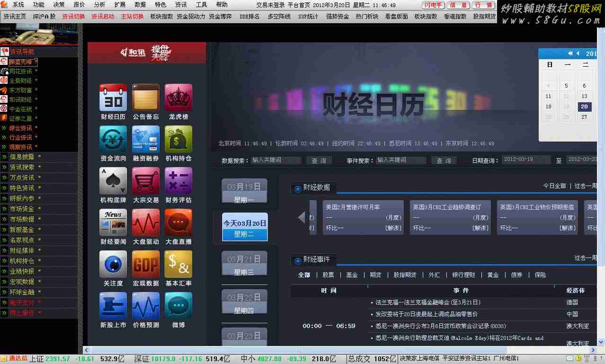Click the 事件搜索 keyword input field
605x364 pixels.
(x=400, y=160)
